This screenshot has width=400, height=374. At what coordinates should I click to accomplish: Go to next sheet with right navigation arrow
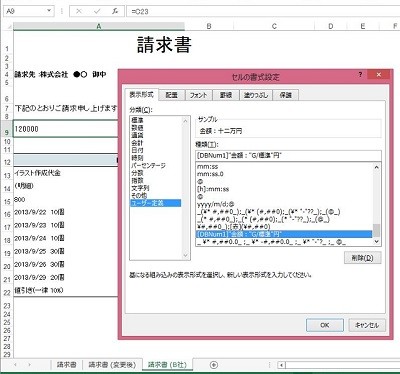pos(29,365)
